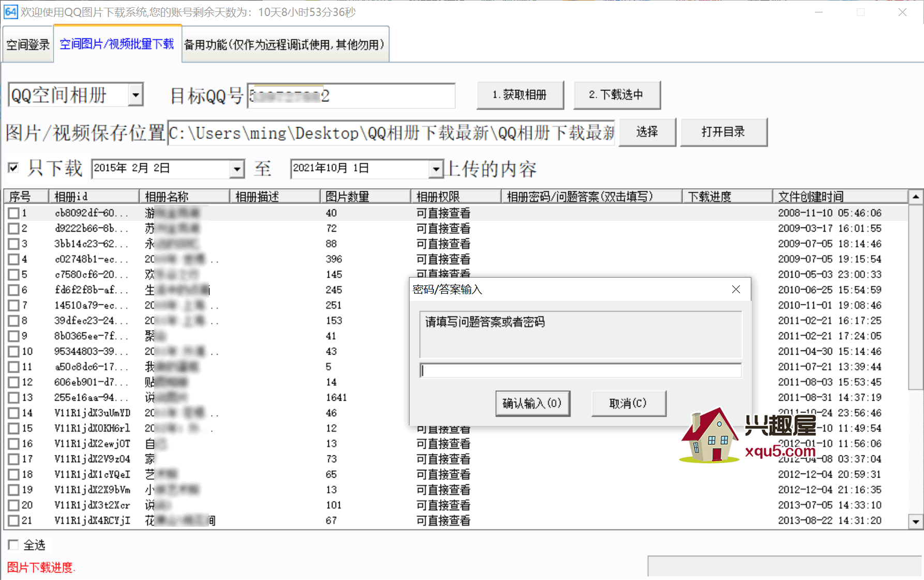Expand the QQ空间相册 dropdown
Viewport: 924px width, 580px height.
[x=135, y=95]
